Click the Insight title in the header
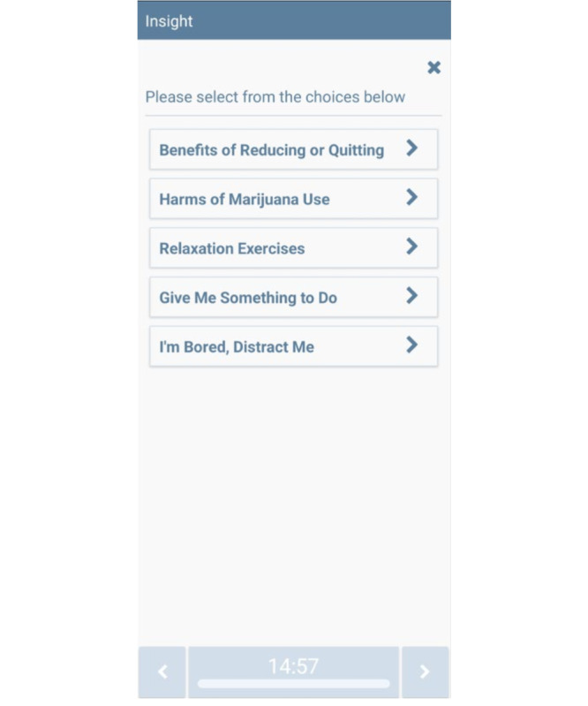 tap(169, 21)
